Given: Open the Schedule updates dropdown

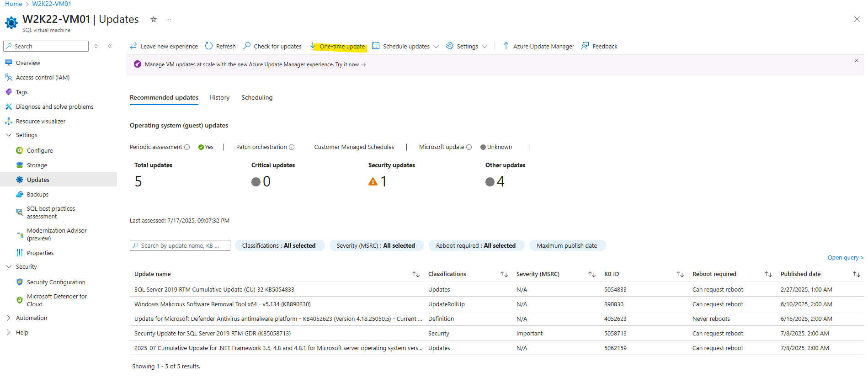Looking at the screenshot, I should tap(405, 46).
